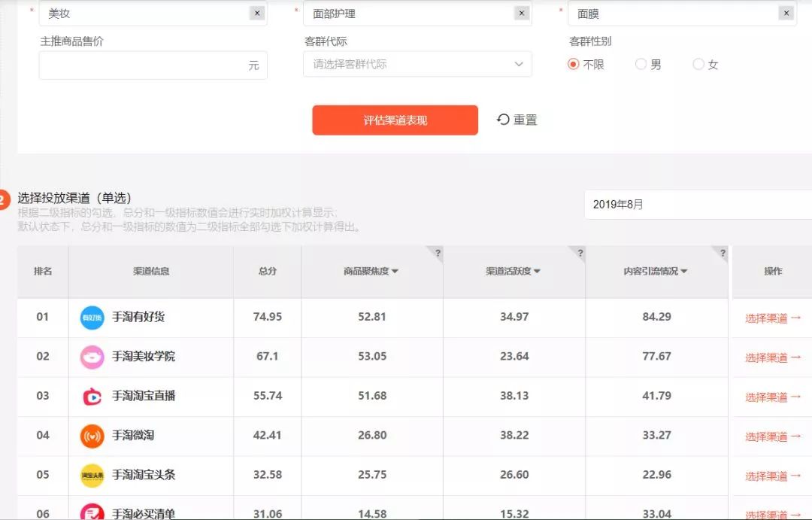Choose 选择渠道 for 手淘微淘
Viewport: 812px width, 520px height.
773,436
